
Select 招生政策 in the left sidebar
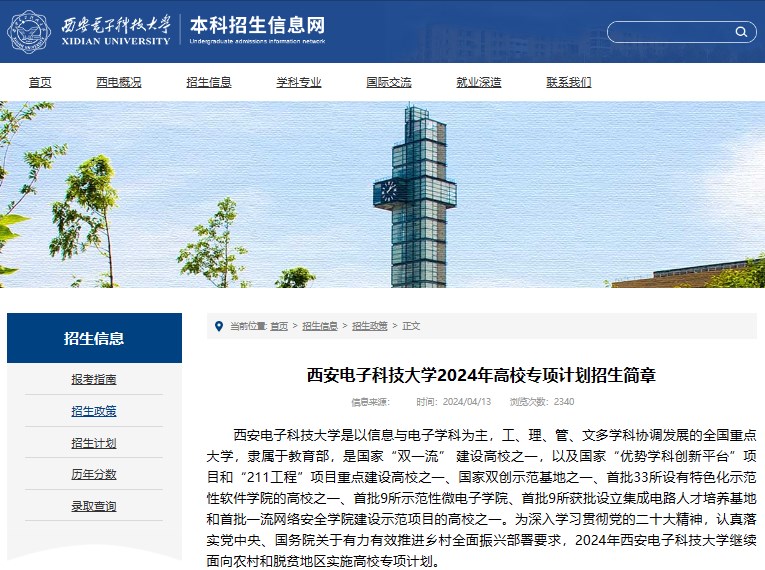(94, 411)
